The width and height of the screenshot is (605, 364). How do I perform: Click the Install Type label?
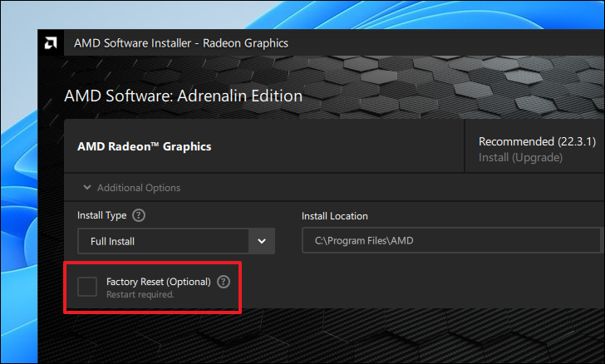102,215
